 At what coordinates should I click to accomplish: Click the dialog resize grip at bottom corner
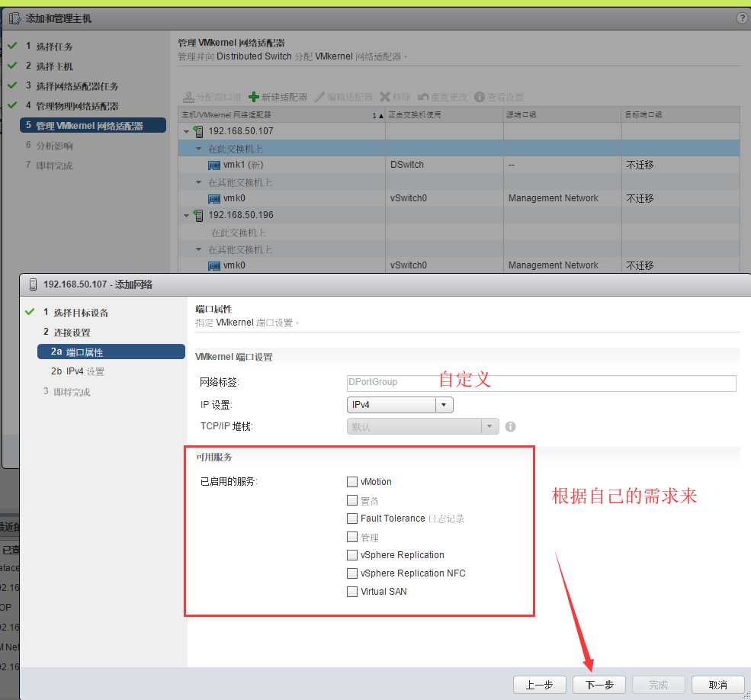(x=746, y=695)
